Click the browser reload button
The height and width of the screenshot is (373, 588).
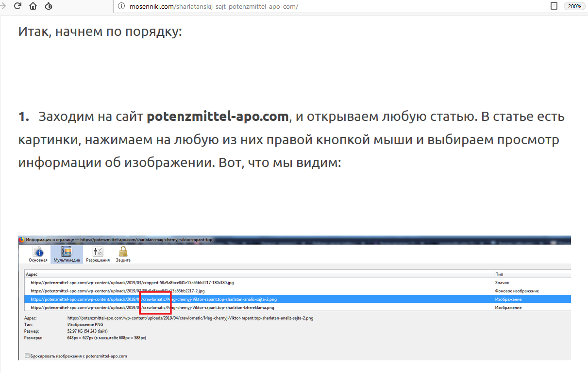17,6
